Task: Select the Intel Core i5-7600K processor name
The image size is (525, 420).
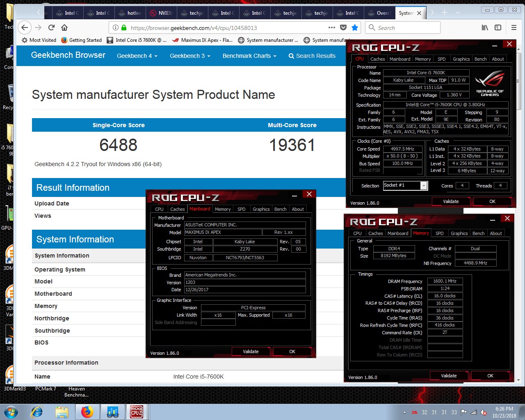Action: [x=199, y=377]
